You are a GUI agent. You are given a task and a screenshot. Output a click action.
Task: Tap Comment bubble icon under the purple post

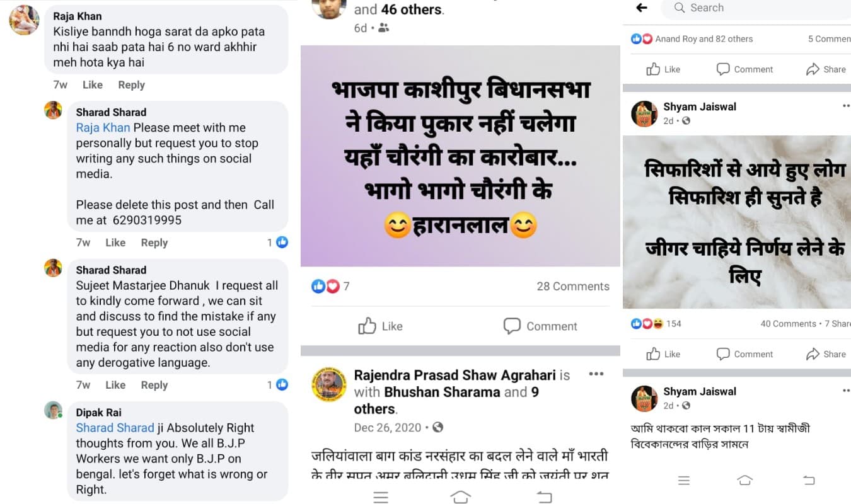pyautogui.click(x=512, y=326)
